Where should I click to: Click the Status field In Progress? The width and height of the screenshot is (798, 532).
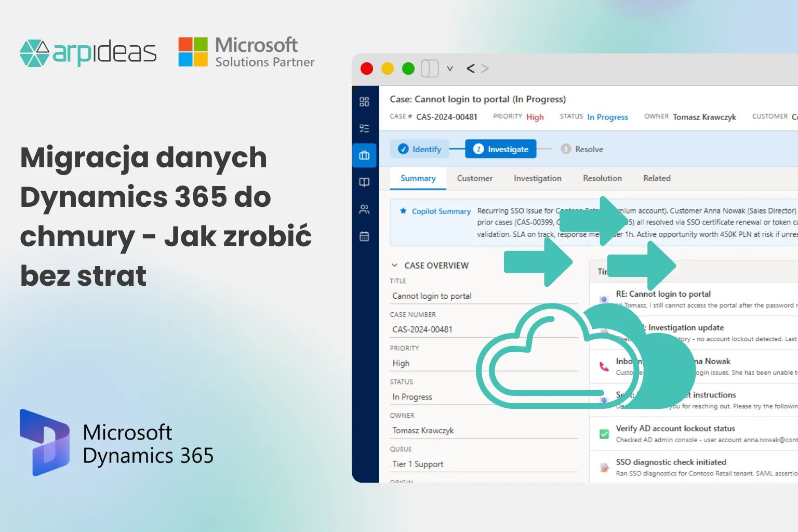tap(484, 397)
